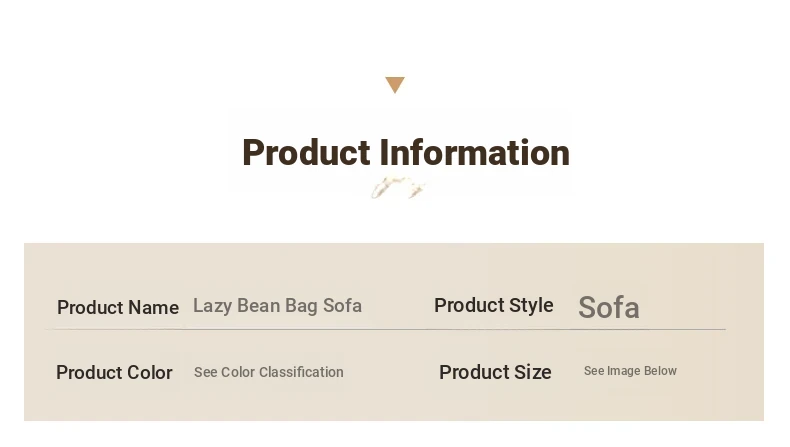The height and width of the screenshot is (447, 790).
Task: Click the Product Size label
Action: click(x=495, y=372)
